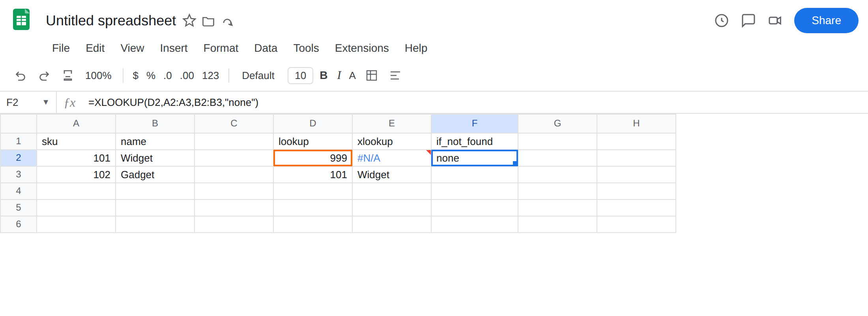Viewport: 868px width, 316px height.
Task: Toggle italic formatting
Action: tap(339, 75)
